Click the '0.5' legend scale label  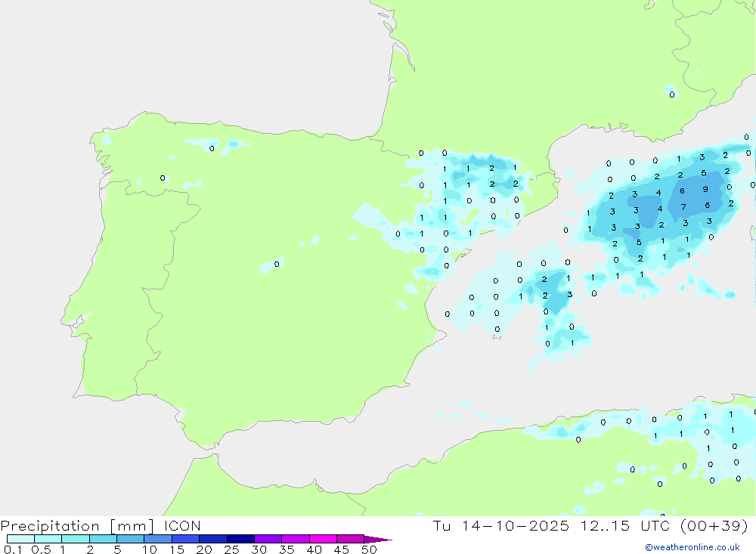(41, 549)
